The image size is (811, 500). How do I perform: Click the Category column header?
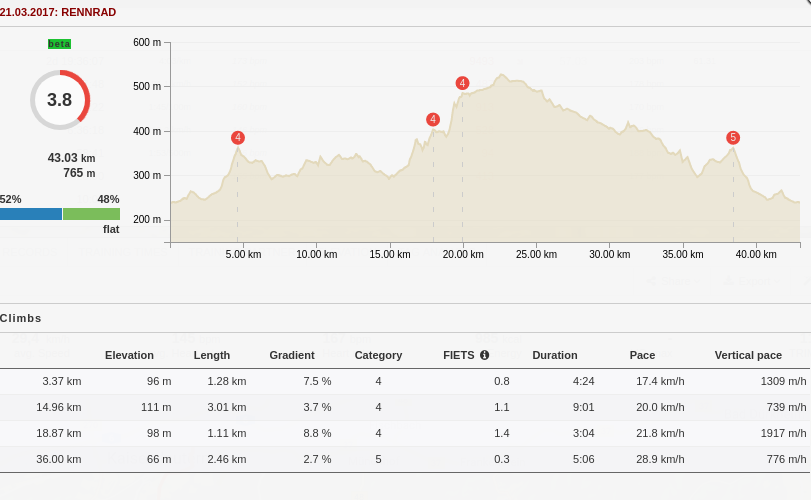coord(378,355)
